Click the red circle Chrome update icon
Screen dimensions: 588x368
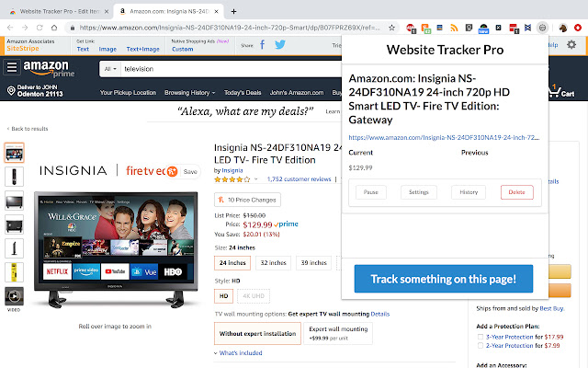tap(578, 28)
